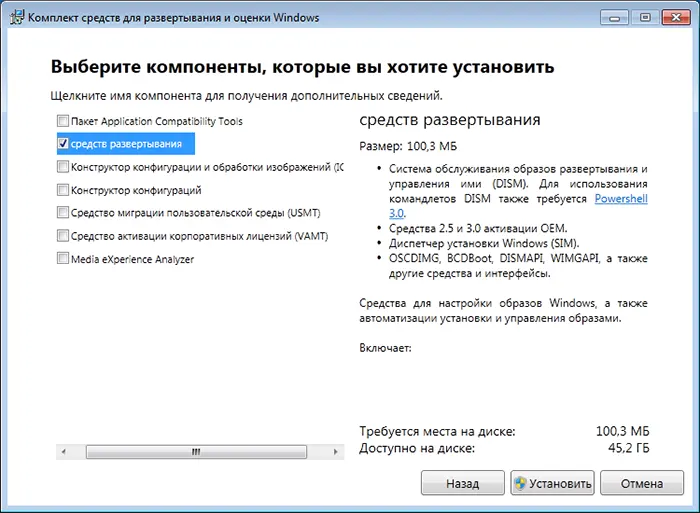Enable the Media eXperience Analyzer checkbox

coord(62,259)
